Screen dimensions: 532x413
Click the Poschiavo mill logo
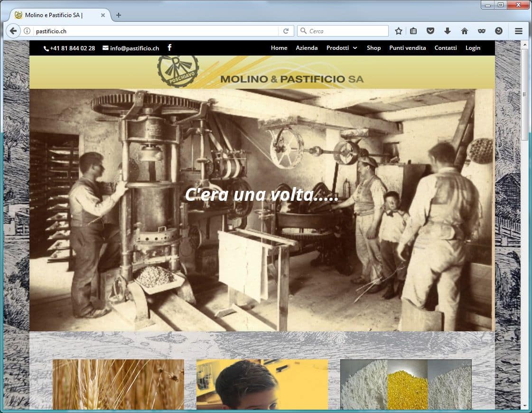click(178, 71)
